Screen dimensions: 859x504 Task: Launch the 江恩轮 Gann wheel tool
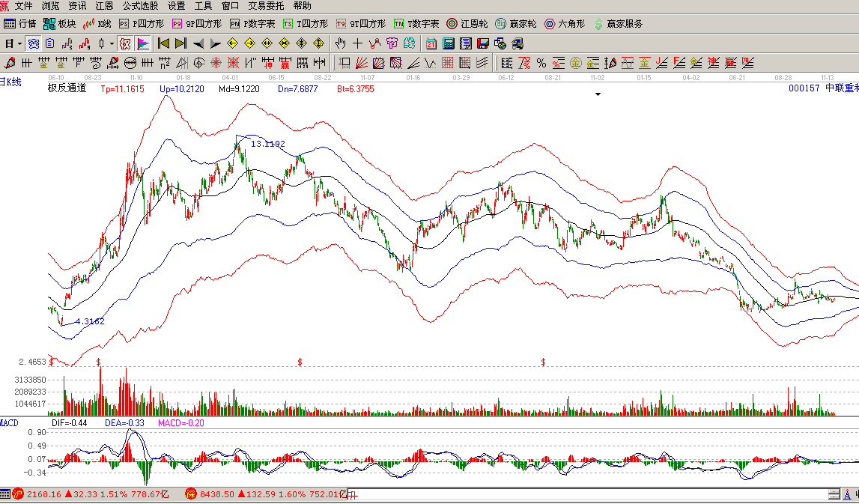coord(468,24)
